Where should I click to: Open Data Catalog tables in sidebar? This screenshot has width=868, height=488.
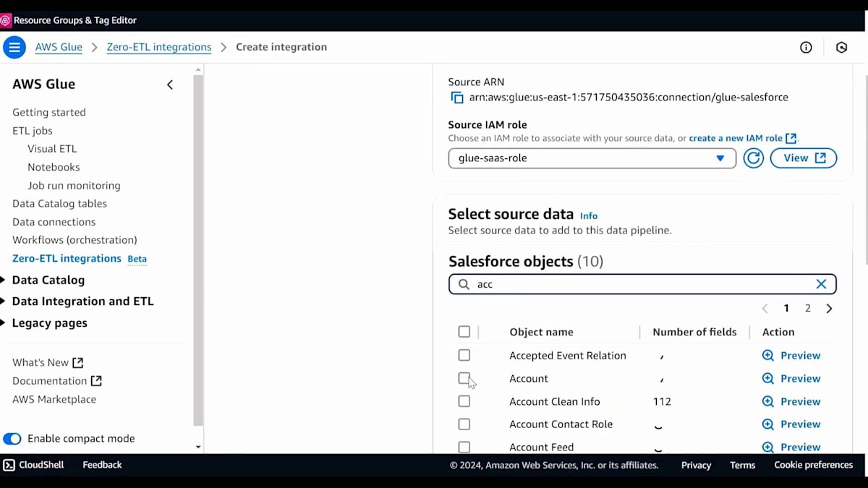pyautogui.click(x=59, y=204)
